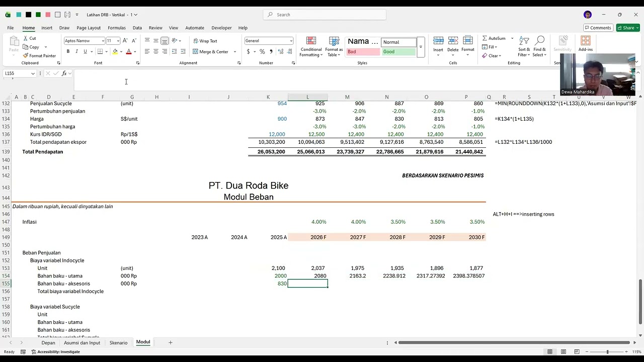Click the Increase Decimal icon
This screenshot has width=644, height=362.
281,51
